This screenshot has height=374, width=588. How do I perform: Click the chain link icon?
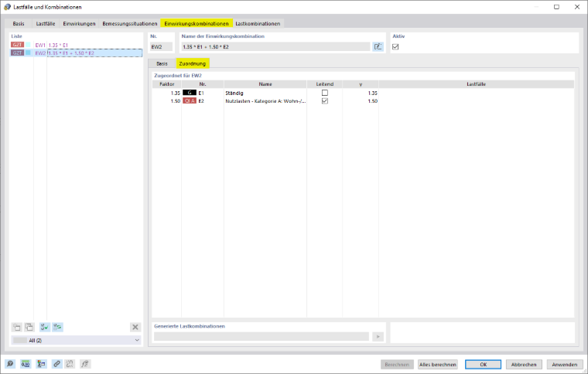pyautogui.click(x=56, y=364)
